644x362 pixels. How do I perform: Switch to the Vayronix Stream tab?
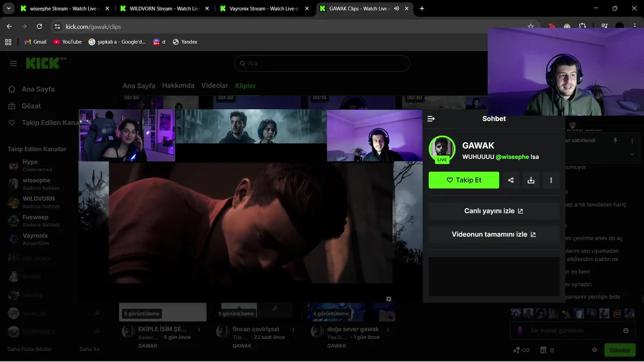pos(264,9)
